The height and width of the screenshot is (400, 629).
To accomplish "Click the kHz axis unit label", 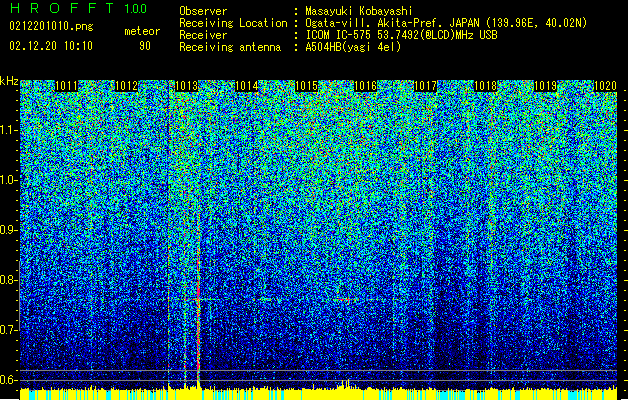I will tap(9, 81).
